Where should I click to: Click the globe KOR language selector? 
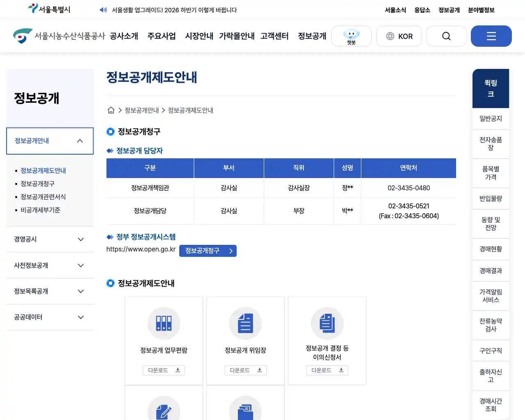coord(399,36)
